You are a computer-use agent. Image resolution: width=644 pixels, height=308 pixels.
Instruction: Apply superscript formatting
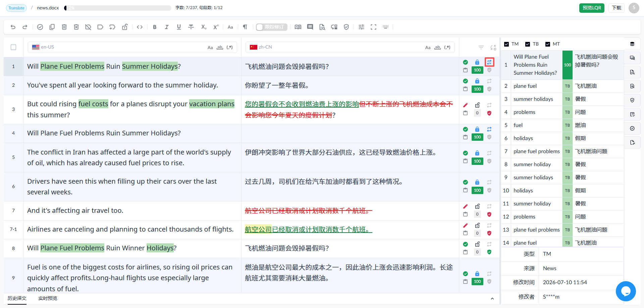216,27
